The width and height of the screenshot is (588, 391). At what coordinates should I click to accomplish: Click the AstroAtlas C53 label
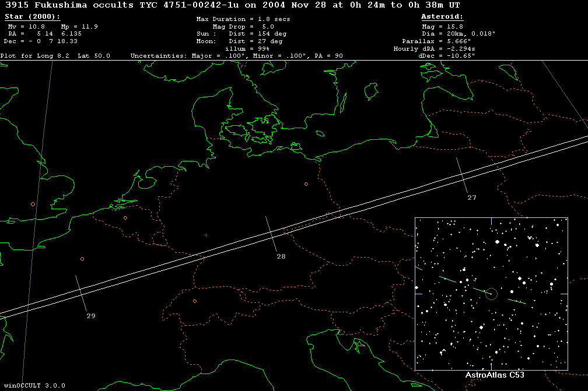[x=495, y=375]
